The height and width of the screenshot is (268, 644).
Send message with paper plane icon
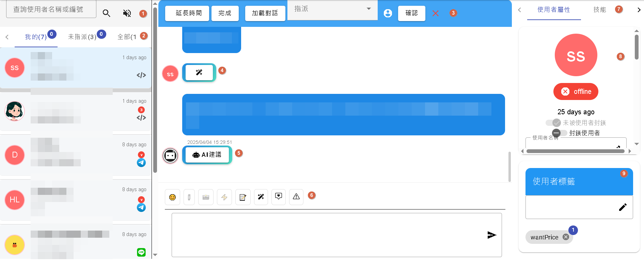491,235
